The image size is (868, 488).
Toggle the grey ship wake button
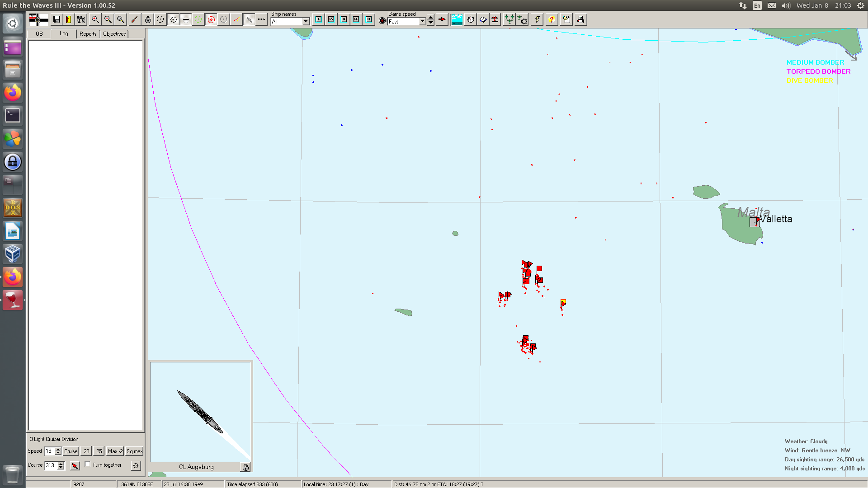pos(249,19)
